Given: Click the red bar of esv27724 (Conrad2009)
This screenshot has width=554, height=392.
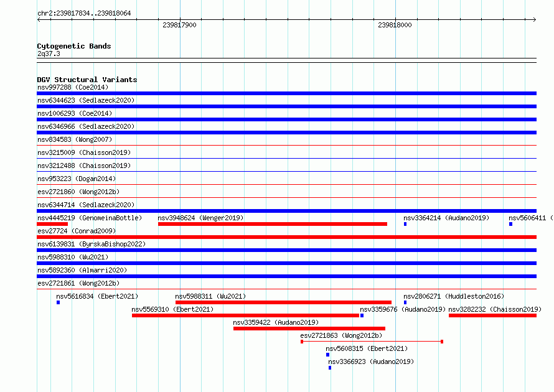Looking at the screenshot, I should pos(286,237).
